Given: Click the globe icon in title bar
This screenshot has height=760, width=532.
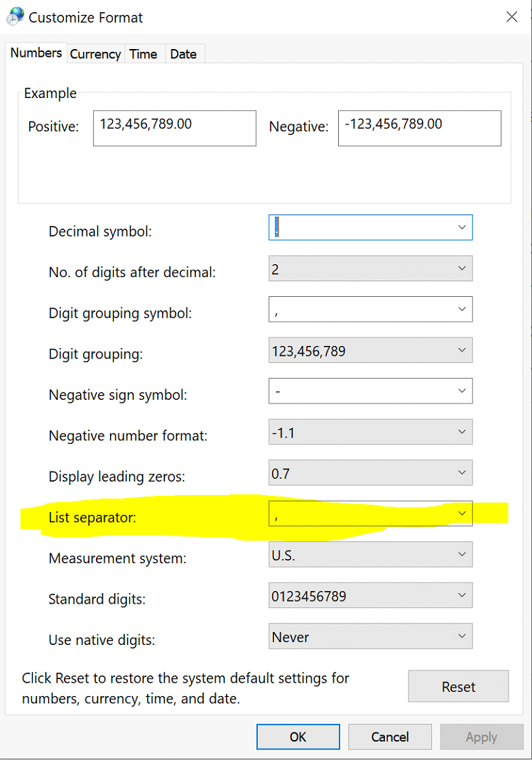Looking at the screenshot, I should tap(15, 16).
